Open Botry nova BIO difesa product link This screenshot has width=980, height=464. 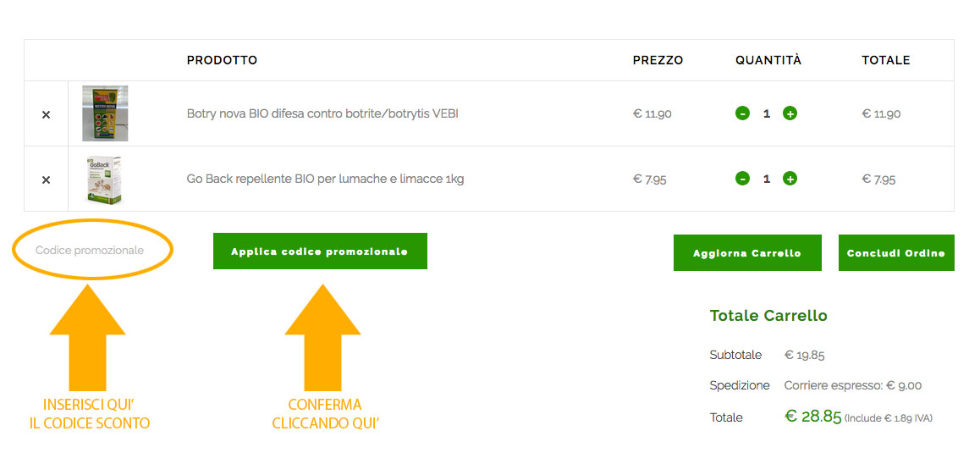click(322, 113)
